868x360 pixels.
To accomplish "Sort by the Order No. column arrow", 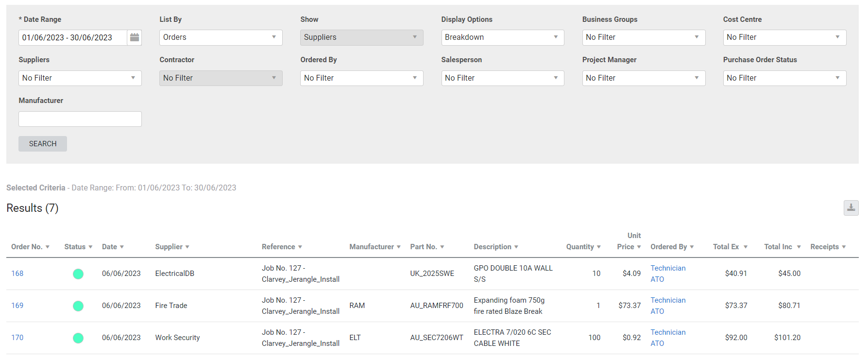I will click(48, 247).
